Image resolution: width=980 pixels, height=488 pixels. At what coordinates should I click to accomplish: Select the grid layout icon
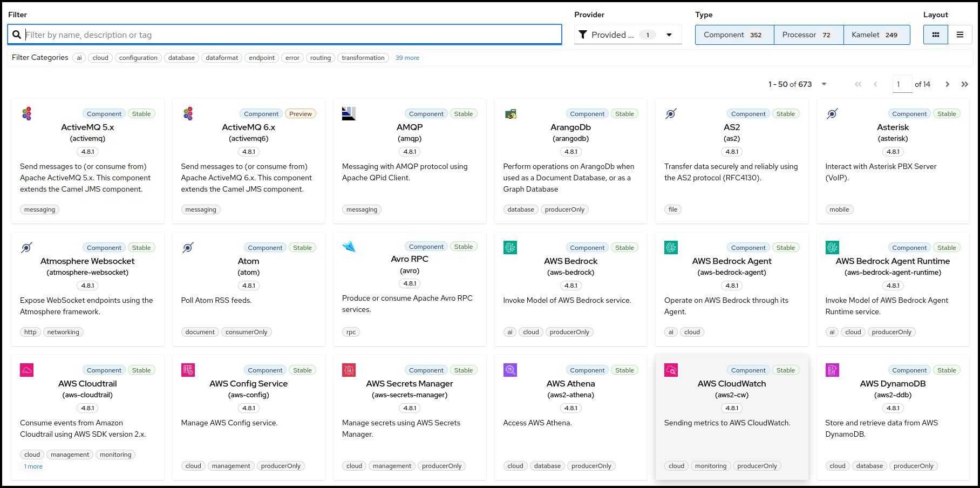click(x=935, y=34)
